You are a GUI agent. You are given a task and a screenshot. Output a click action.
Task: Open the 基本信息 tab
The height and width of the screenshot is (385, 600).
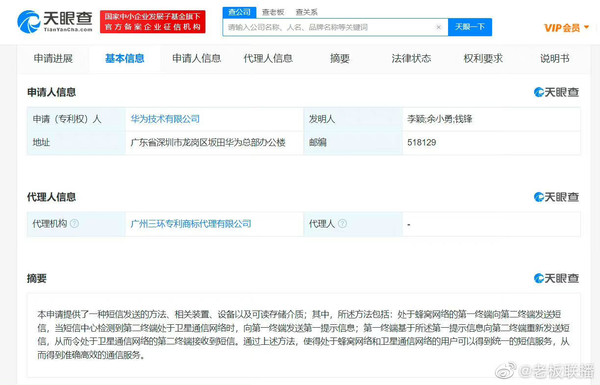click(x=125, y=59)
